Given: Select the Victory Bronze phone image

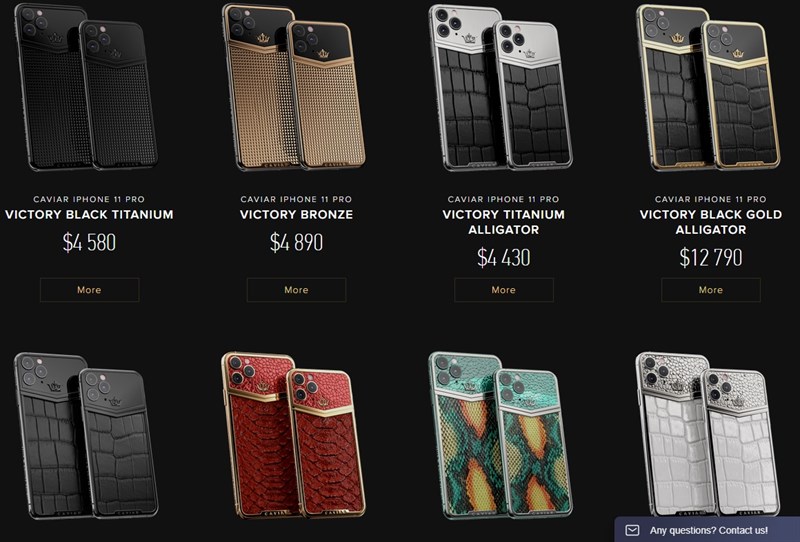Looking at the screenshot, I should point(294,87).
